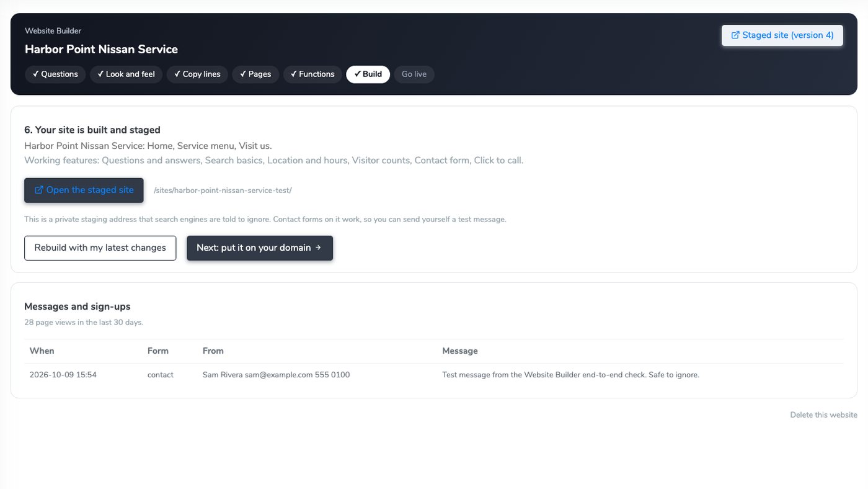Switch to the Pages step

coord(255,74)
